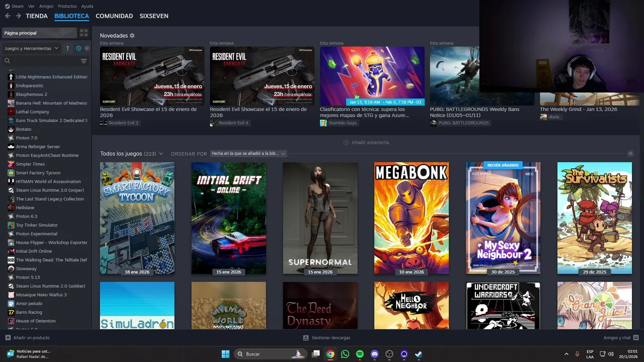644x362 pixels.
Task: Click the library search field
Action: (x=41, y=61)
